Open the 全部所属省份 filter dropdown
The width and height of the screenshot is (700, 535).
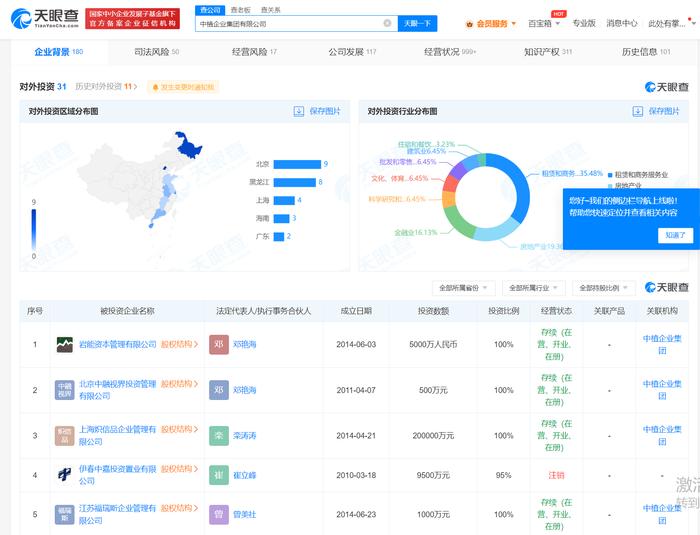463,288
